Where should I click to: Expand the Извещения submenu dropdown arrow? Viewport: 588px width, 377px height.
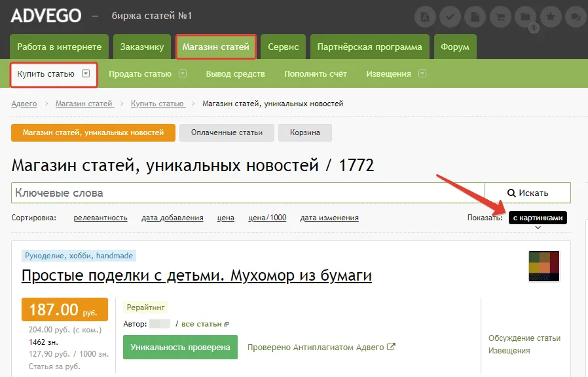[x=422, y=73]
